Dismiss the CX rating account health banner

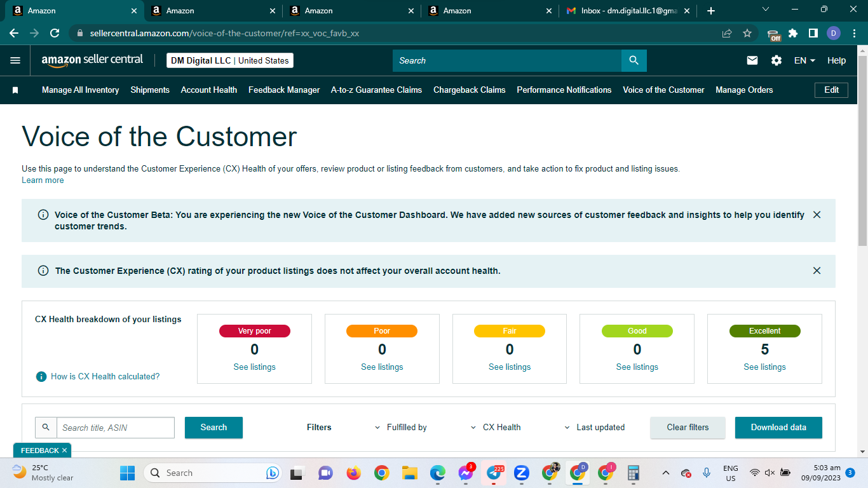817,271
